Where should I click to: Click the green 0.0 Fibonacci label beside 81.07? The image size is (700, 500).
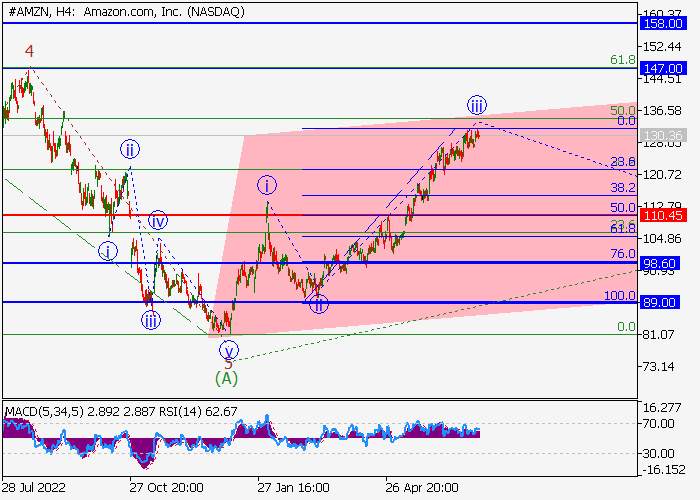[626, 327]
